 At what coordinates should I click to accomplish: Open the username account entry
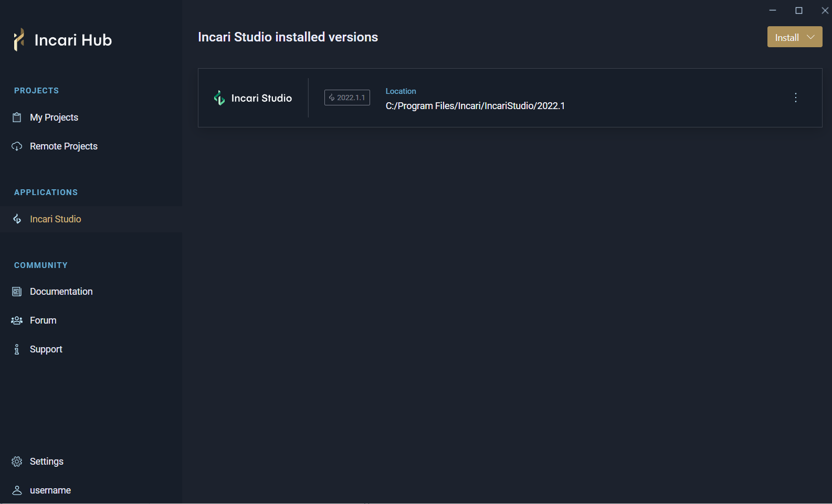(x=50, y=490)
